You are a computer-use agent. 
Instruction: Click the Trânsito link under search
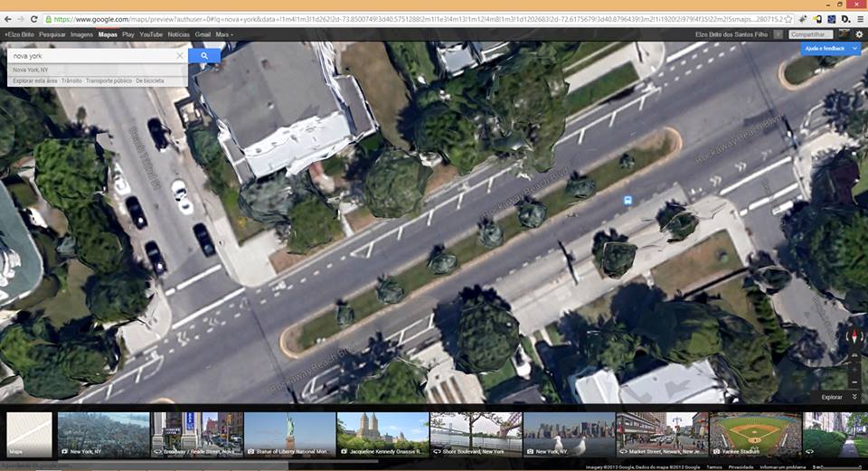pos(72,80)
